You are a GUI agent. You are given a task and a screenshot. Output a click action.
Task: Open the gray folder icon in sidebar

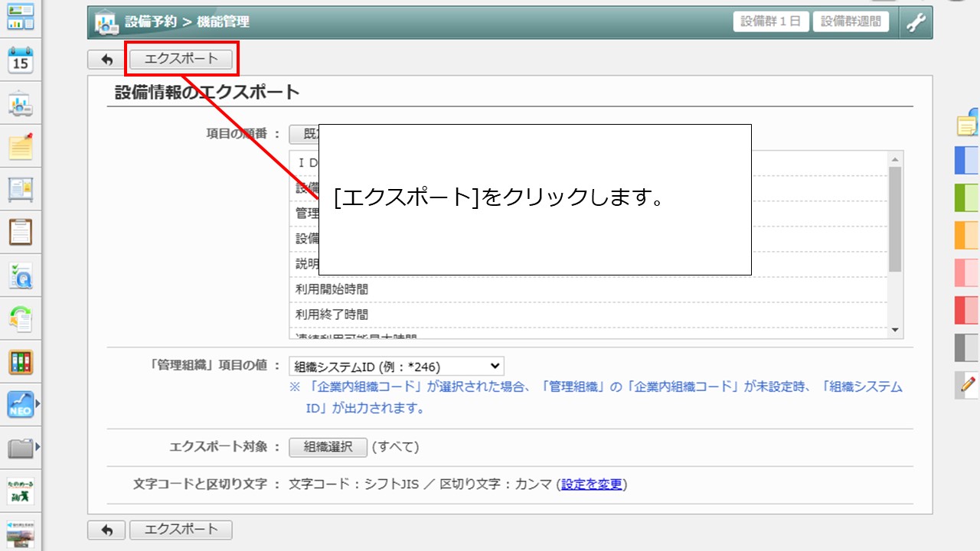(21, 448)
